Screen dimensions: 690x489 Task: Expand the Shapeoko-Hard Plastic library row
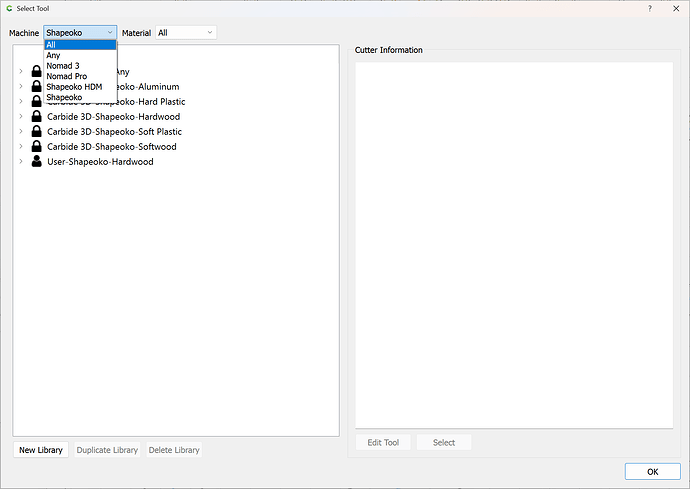pos(21,102)
